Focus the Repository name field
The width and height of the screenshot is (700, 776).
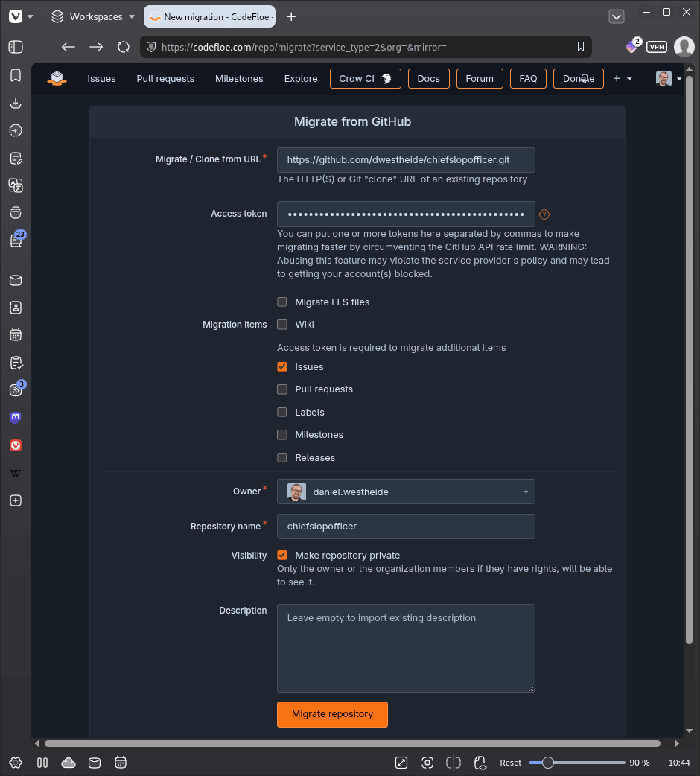pos(406,526)
